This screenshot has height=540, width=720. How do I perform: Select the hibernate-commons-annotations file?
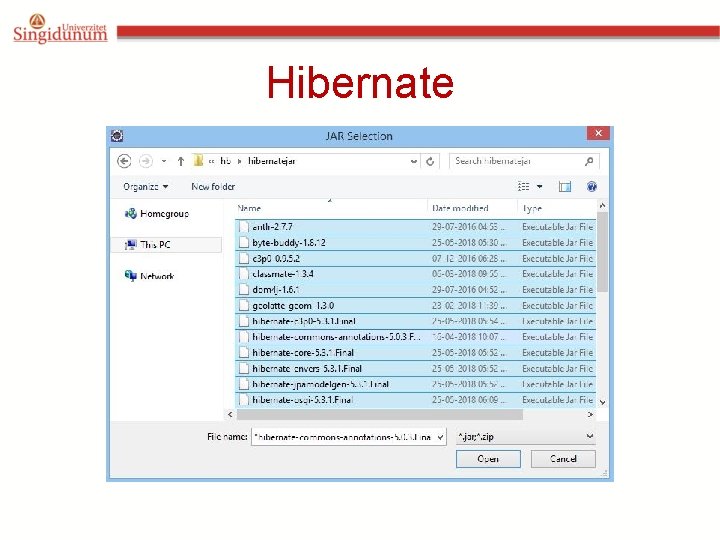(x=416, y=337)
